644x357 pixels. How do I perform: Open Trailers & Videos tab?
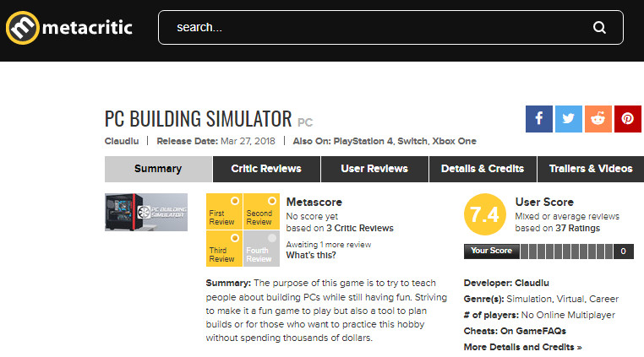point(591,169)
